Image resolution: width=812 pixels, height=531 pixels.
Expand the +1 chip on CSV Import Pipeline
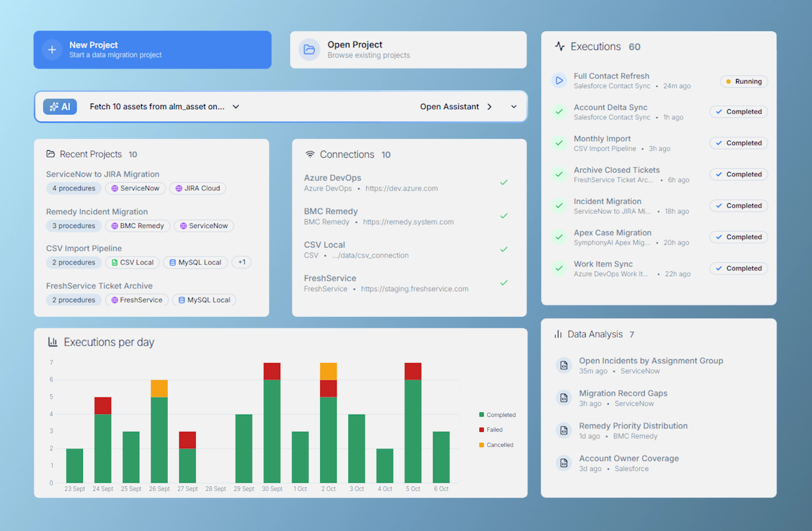[242, 262]
